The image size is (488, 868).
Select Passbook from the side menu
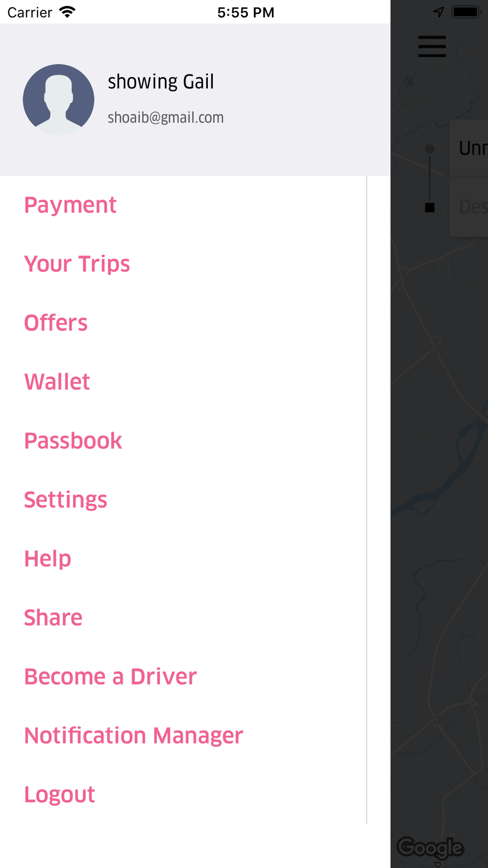click(73, 441)
